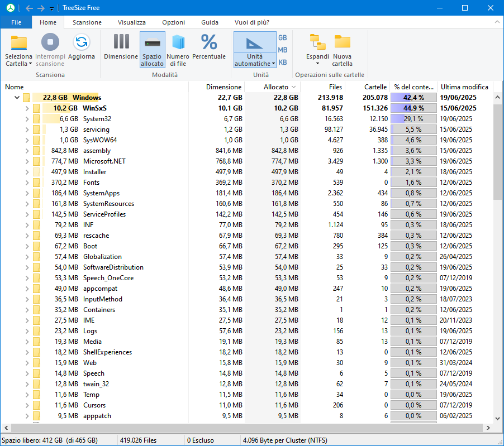Click the 419.026 Files status bar entry

(138, 440)
